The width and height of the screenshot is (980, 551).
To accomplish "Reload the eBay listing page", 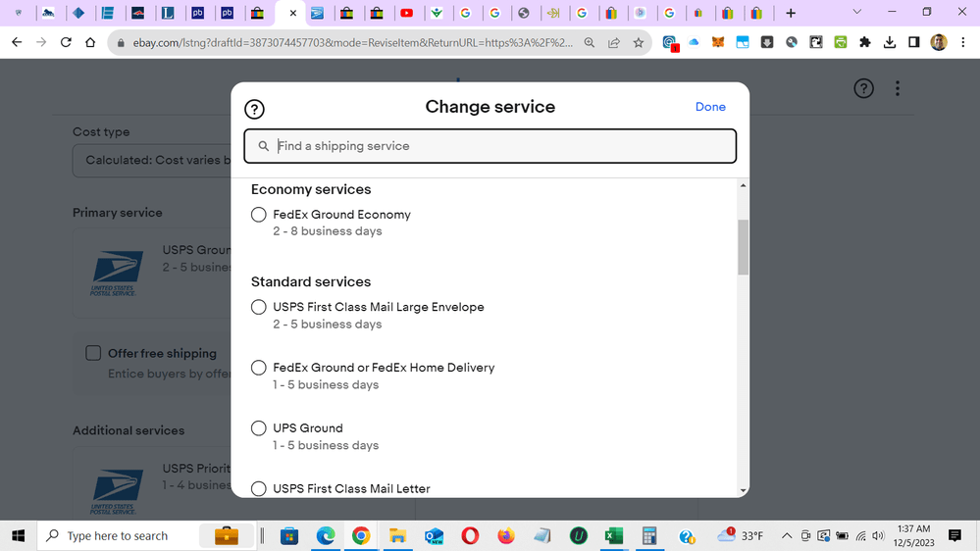I will (66, 42).
